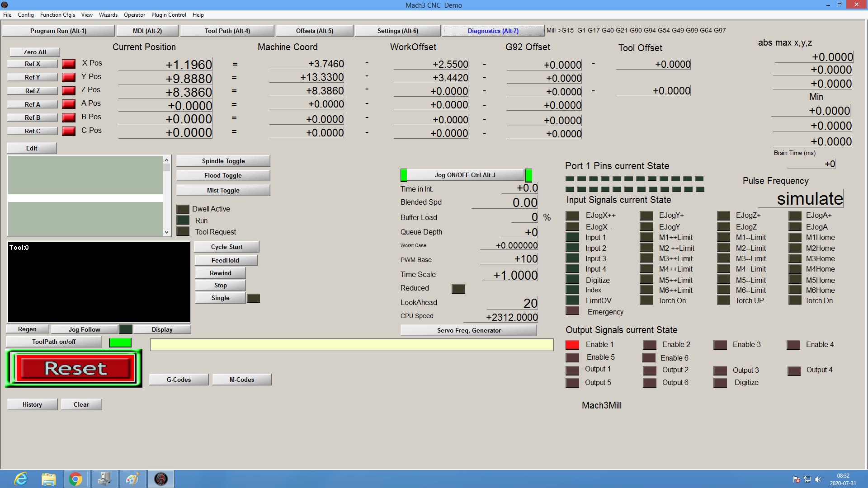
Task: Click the Tool Request indicator LED
Action: [183, 232]
